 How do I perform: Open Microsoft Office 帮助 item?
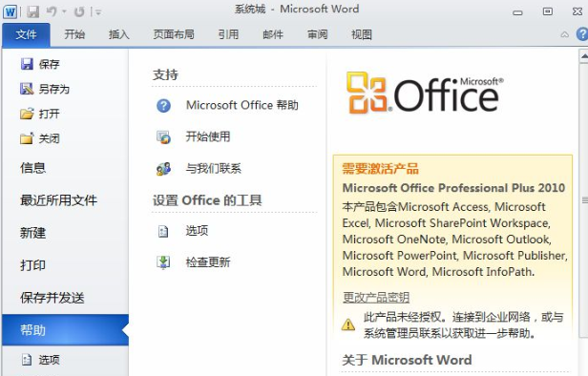[227, 105]
